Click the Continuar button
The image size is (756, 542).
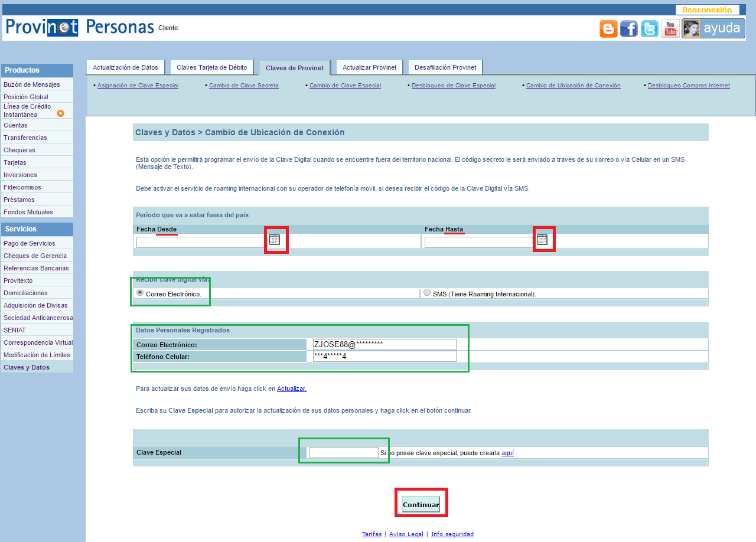tap(421, 505)
